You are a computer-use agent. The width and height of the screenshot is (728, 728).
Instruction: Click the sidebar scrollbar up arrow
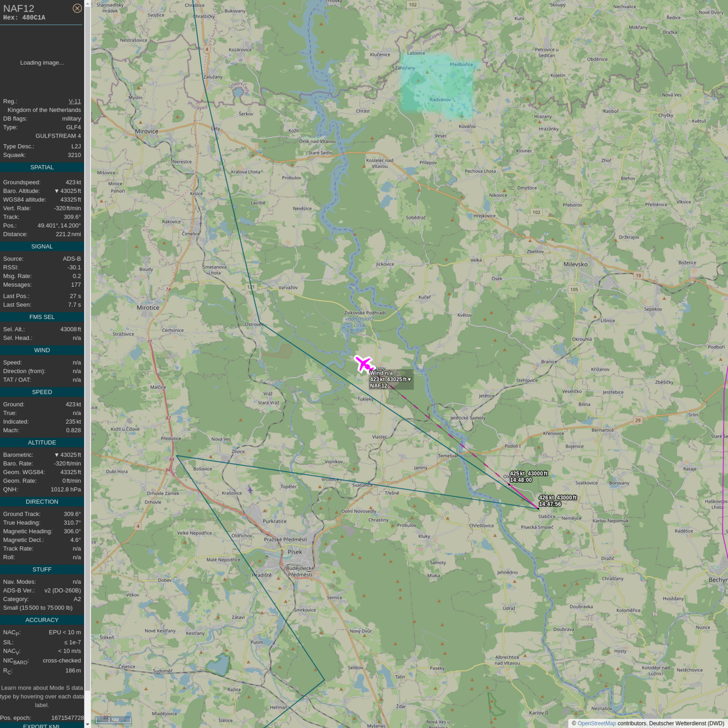click(87, 4)
